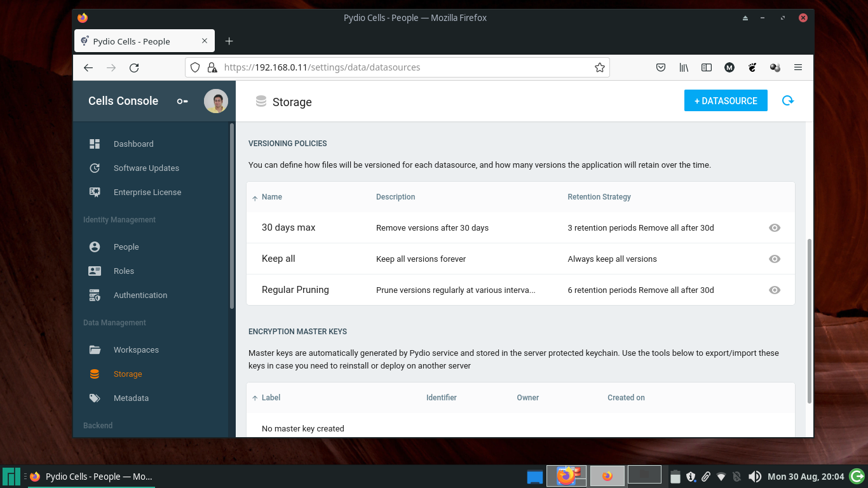The height and width of the screenshot is (488, 868).
Task: Open the user avatar profile picture
Action: [x=216, y=101]
